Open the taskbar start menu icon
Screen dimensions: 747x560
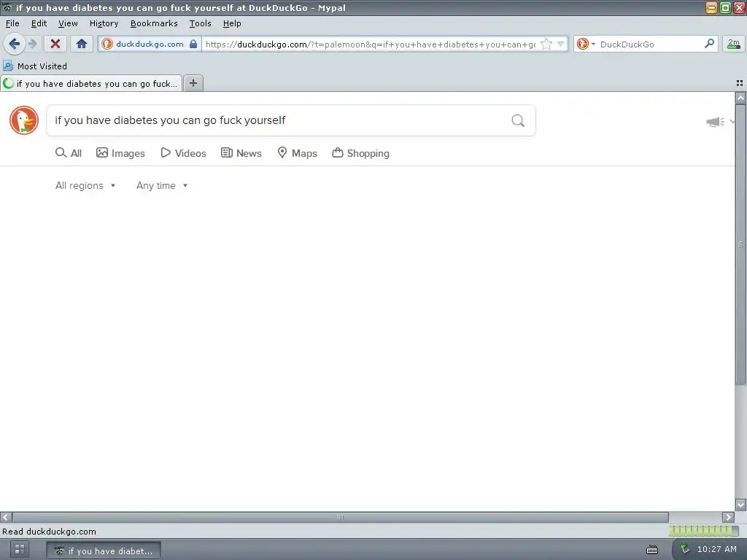(x=20, y=550)
